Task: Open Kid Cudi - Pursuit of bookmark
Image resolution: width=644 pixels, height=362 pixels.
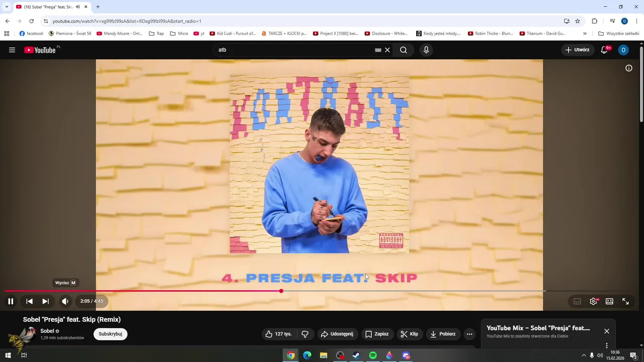Action: pyautogui.click(x=232, y=34)
